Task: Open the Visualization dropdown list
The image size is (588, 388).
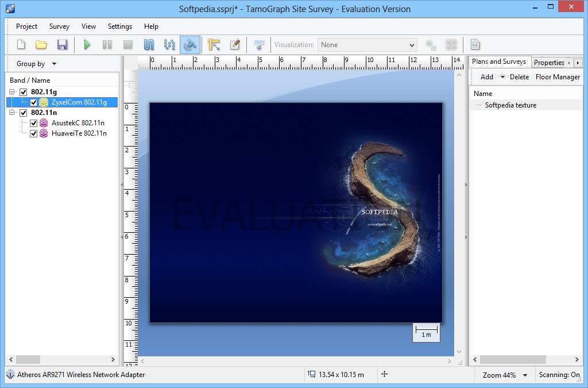Action: coord(367,45)
